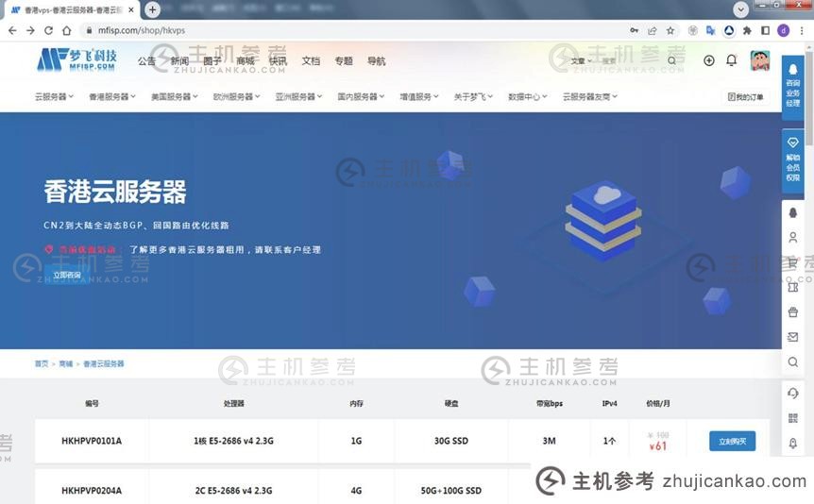Open the 专题 nav item
This screenshot has height=504, width=814.
(344, 61)
